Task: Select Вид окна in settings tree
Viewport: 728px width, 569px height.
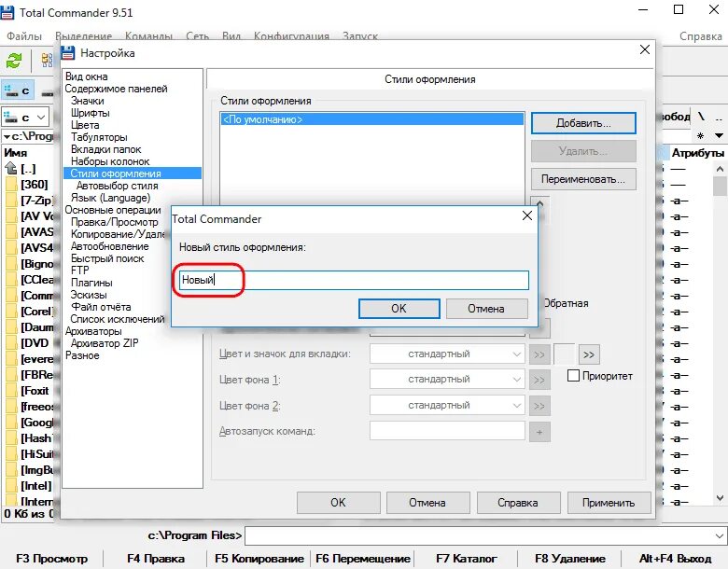Action: (87, 76)
